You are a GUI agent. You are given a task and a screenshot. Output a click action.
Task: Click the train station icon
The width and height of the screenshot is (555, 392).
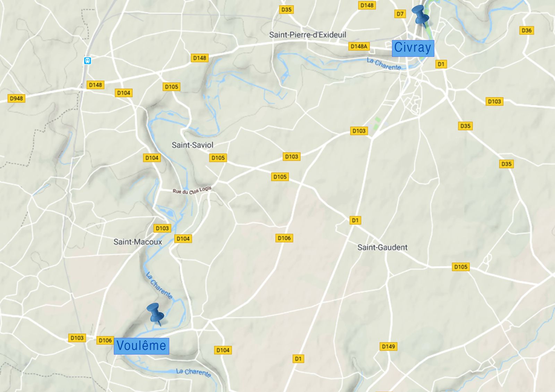click(x=87, y=61)
